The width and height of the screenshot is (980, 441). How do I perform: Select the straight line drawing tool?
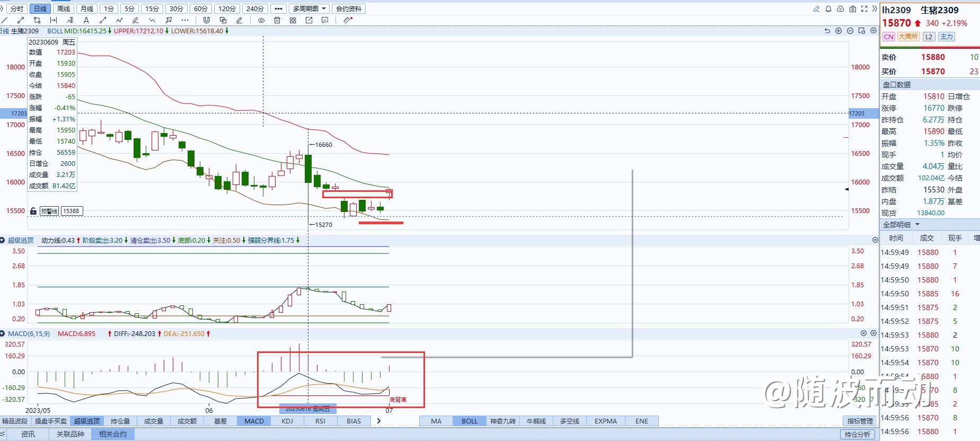tap(4, 20)
